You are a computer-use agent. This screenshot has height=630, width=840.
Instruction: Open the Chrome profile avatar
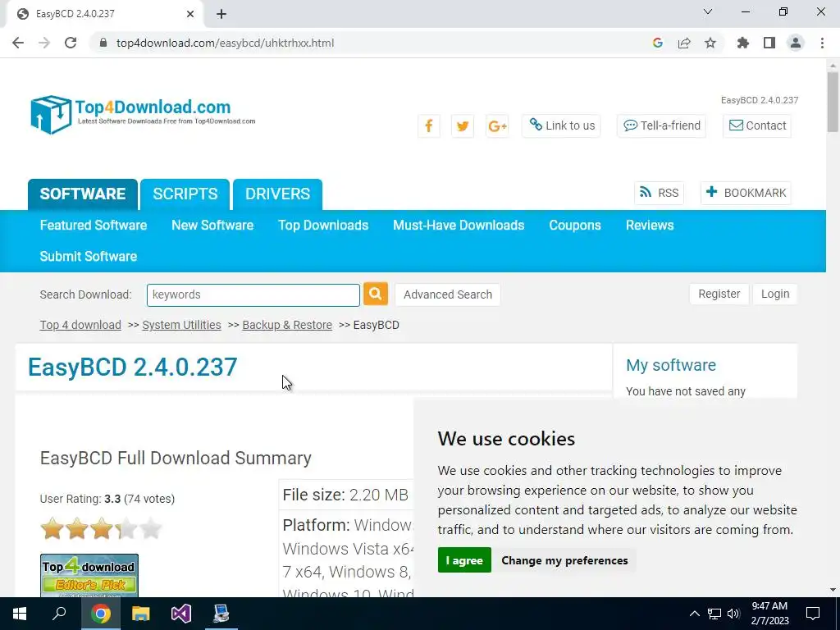[796, 43]
